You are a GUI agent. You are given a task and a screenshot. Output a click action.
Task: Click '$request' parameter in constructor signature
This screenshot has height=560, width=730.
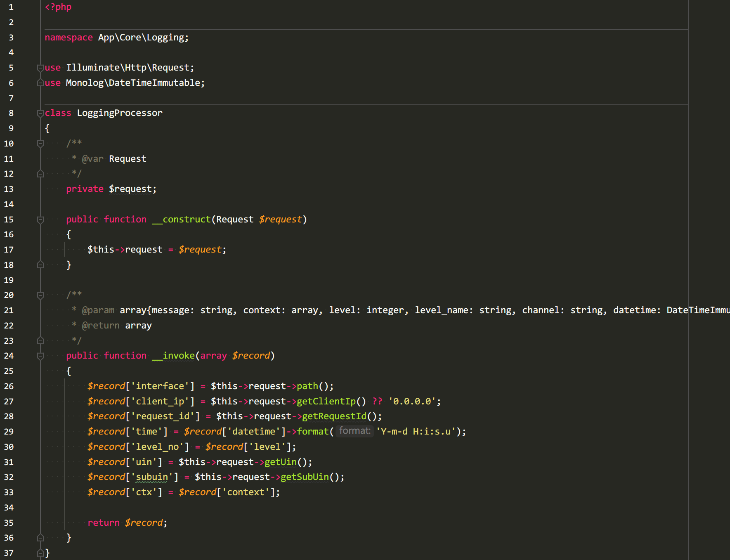281,220
